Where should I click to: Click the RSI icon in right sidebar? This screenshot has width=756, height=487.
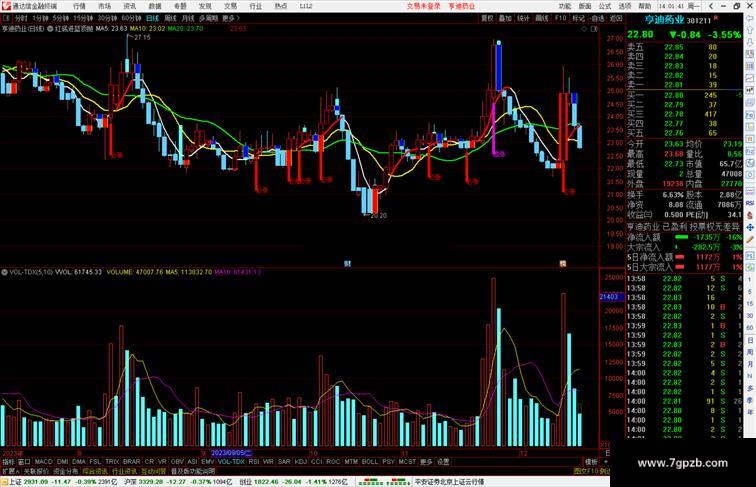pos(750,203)
